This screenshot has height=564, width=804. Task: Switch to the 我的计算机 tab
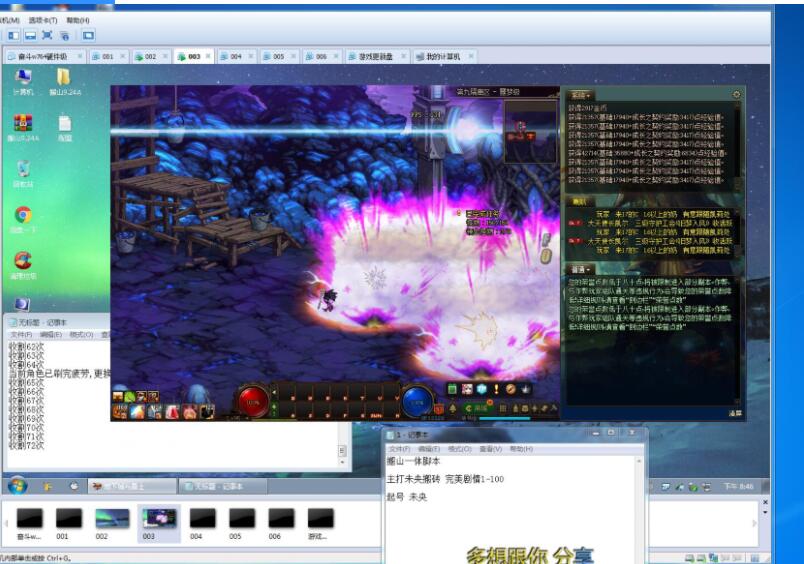point(444,56)
